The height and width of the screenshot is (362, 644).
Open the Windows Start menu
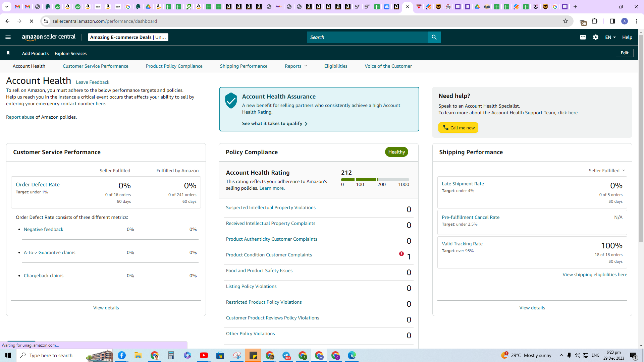coord(8,355)
